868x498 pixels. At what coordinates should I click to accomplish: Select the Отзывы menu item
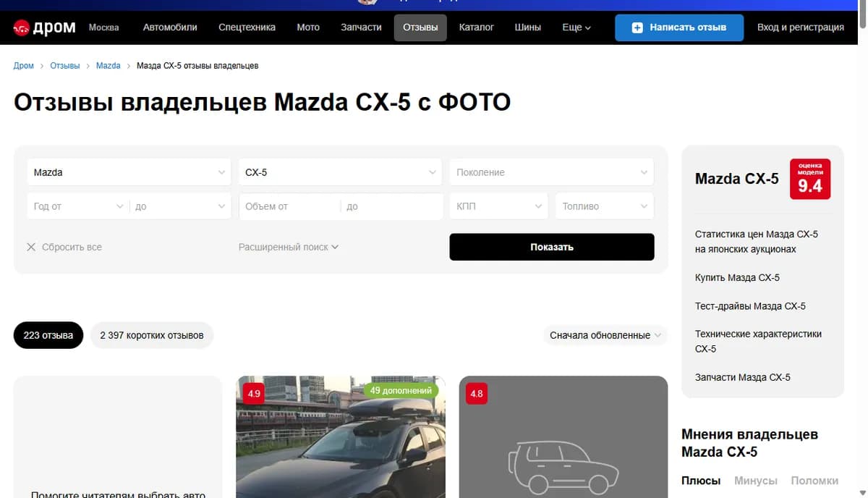point(420,28)
